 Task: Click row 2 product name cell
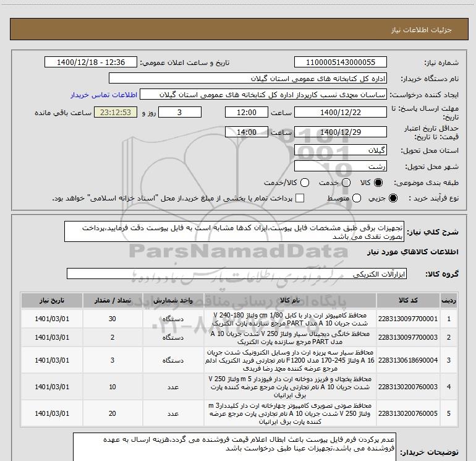[x=290, y=337]
